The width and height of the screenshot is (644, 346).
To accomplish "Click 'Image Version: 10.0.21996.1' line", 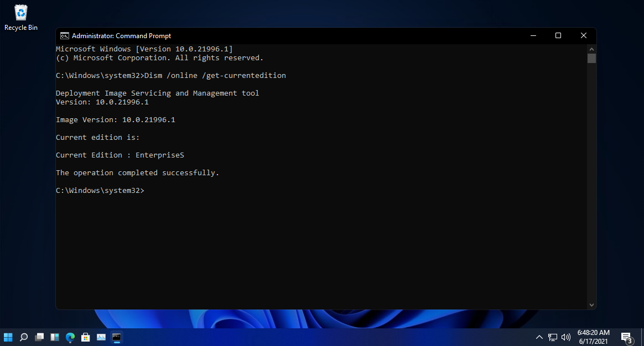I will pyautogui.click(x=116, y=120).
